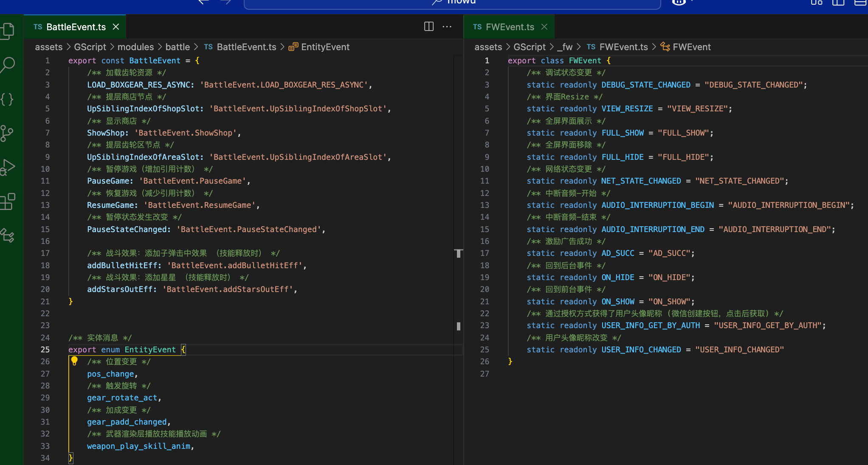Open more actions for left editor group
Screen dimensions: 868x465
447,27
